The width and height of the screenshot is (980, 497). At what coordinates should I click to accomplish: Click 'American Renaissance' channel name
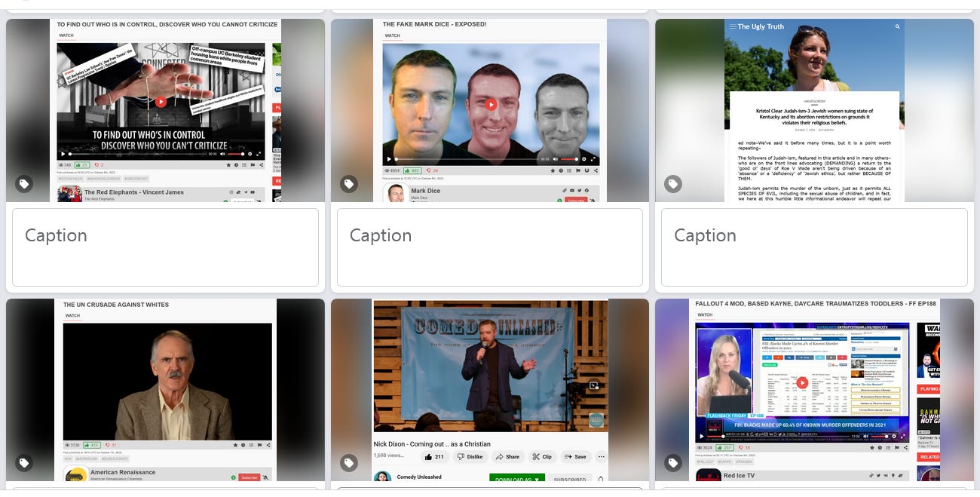click(122, 472)
